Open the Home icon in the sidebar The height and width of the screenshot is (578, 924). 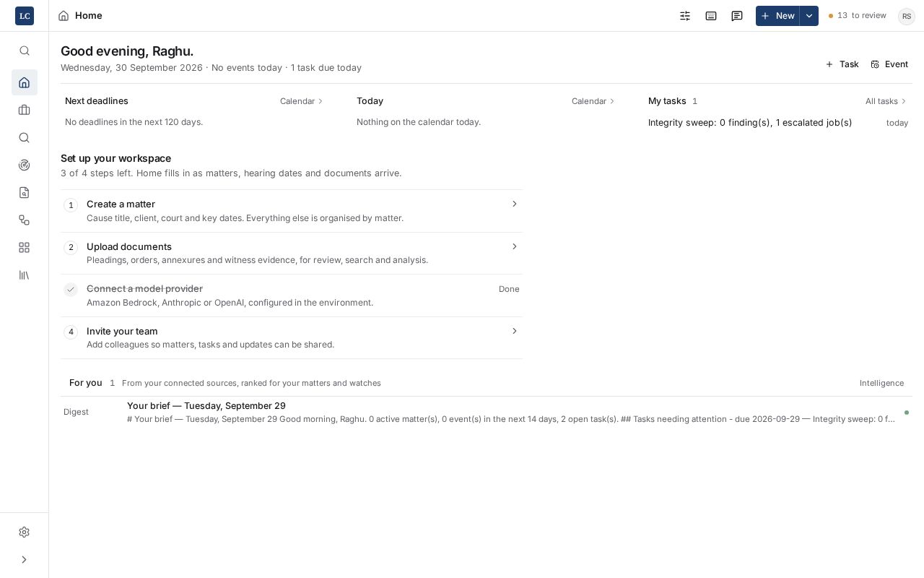point(25,82)
